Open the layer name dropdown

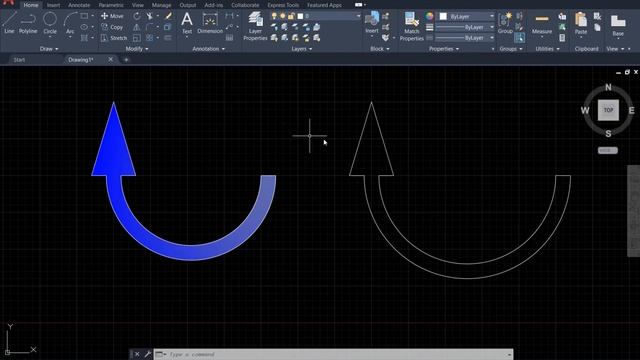coord(358,16)
